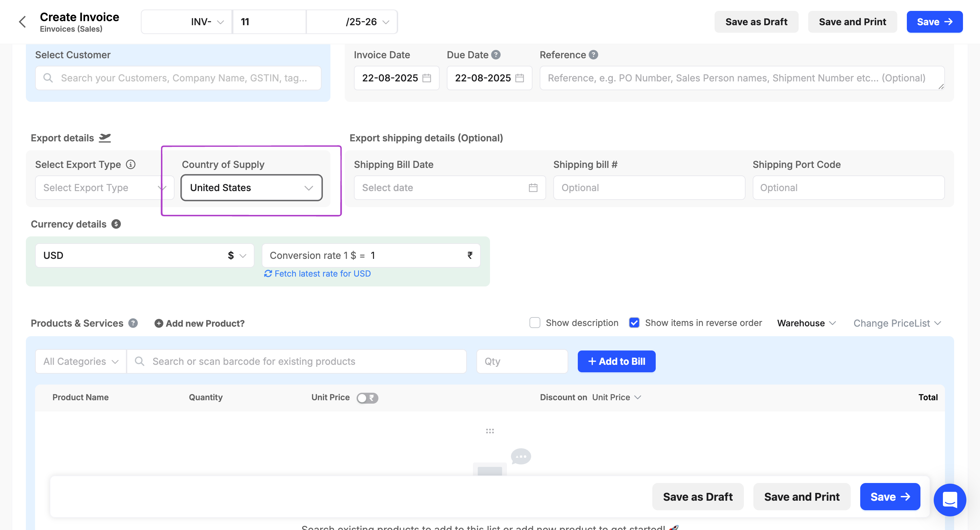
Task: Click the Products & Services help icon
Action: point(133,323)
